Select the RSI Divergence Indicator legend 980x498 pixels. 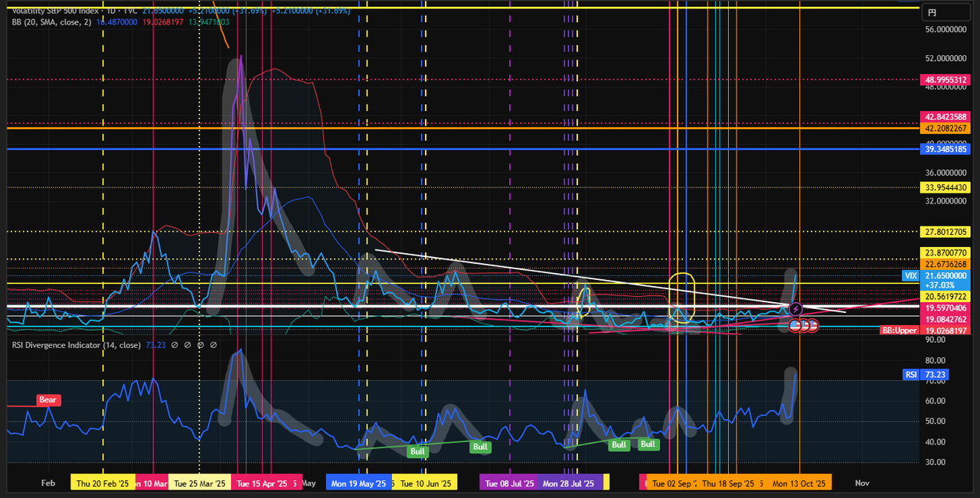(76, 345)
